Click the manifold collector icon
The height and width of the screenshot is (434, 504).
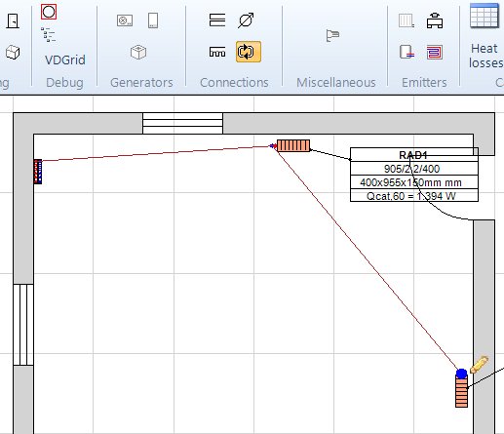(217, 52)
